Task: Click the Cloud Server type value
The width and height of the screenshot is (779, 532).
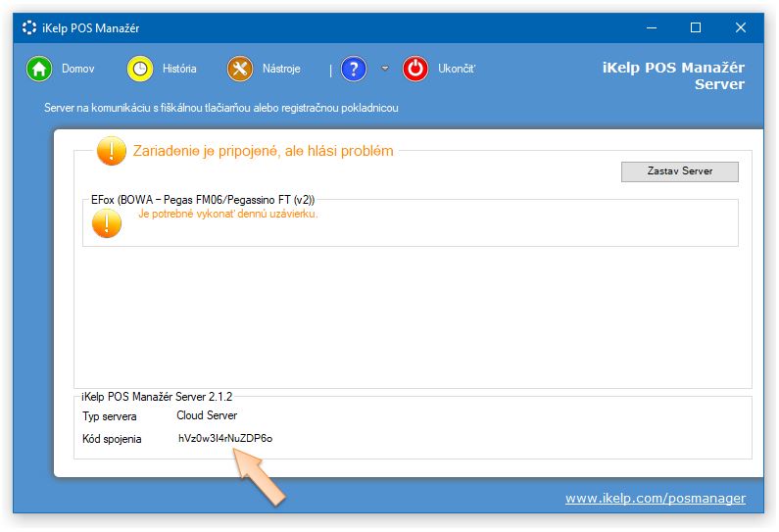Action: tap(200, 416)
